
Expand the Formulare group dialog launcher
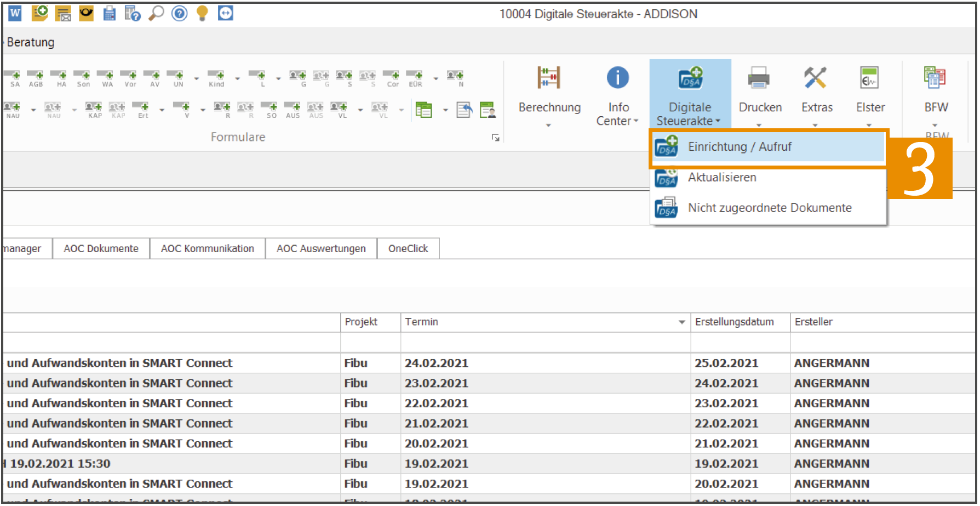point(495,138)
